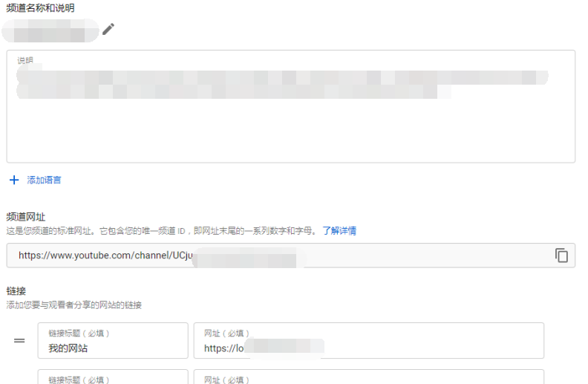Image resolution: width=588 pixels, height=384 pixels.
Task: Click the channel URL field
Action: 290,256
